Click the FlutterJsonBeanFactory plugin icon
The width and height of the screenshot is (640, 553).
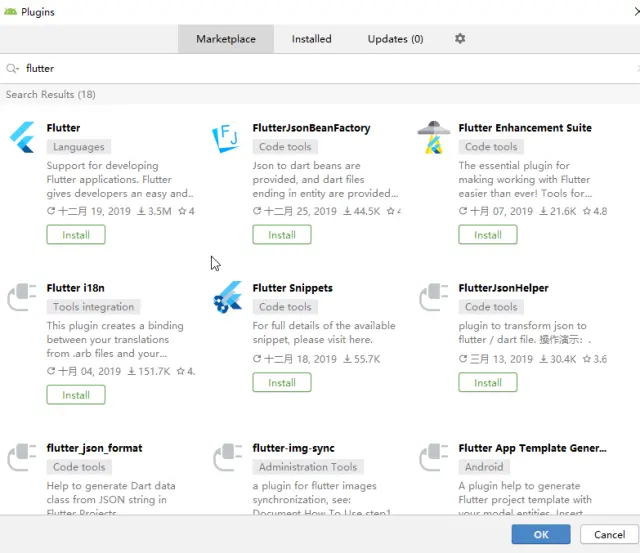pos(226,137)
